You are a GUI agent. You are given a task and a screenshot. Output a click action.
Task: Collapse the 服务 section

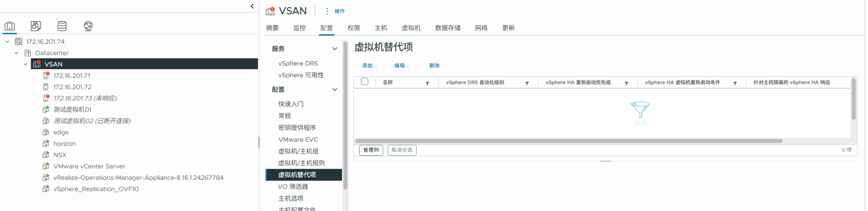pos(334,49)
